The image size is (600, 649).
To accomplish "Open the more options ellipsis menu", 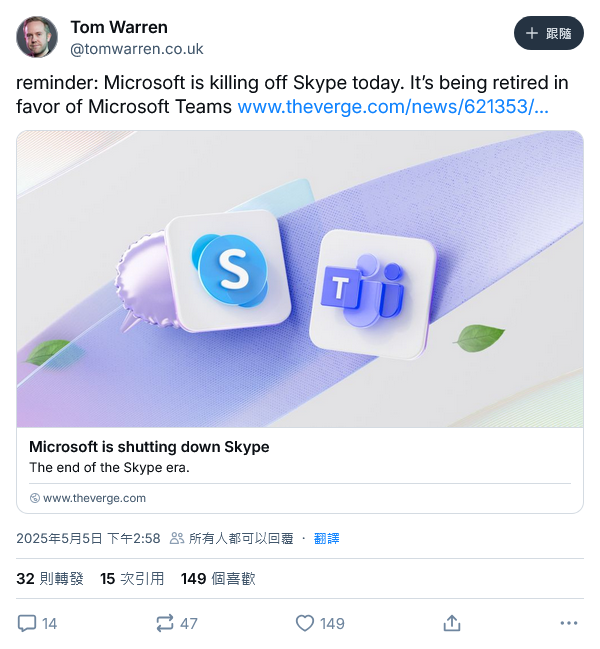I will tap(569, 623).
